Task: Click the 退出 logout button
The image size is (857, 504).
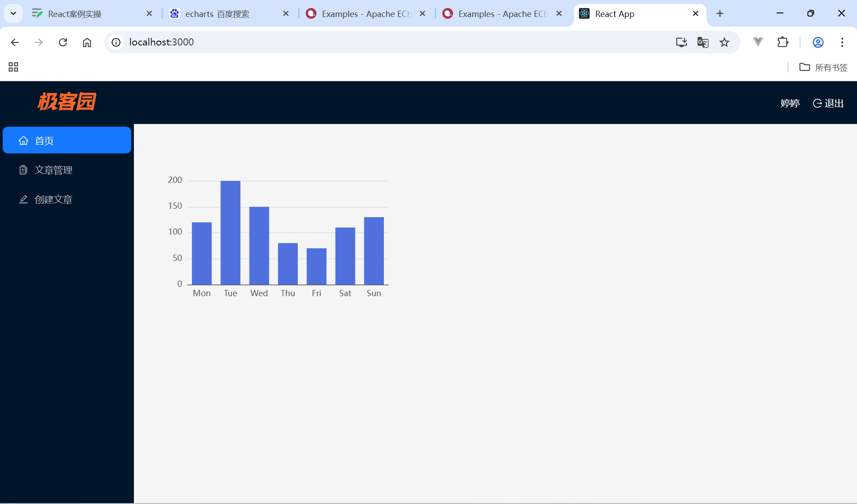Action: click(x=828, y=103)
